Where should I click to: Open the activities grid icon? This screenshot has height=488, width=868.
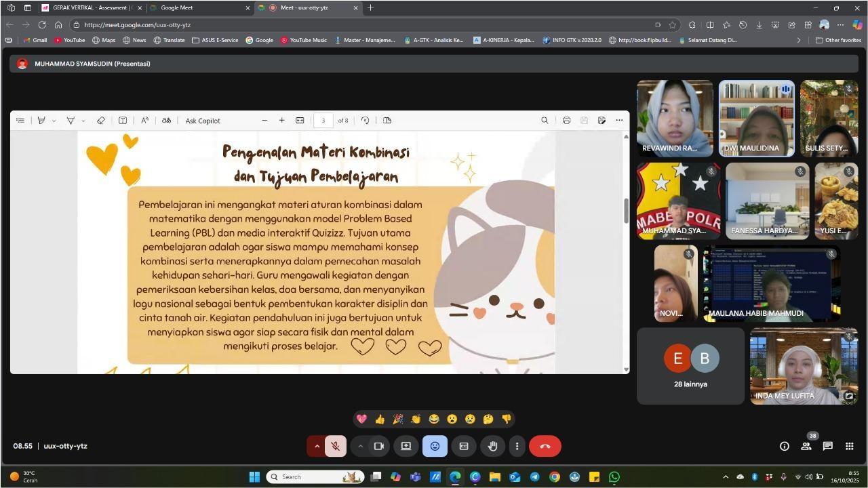click(x=849, y=446)
